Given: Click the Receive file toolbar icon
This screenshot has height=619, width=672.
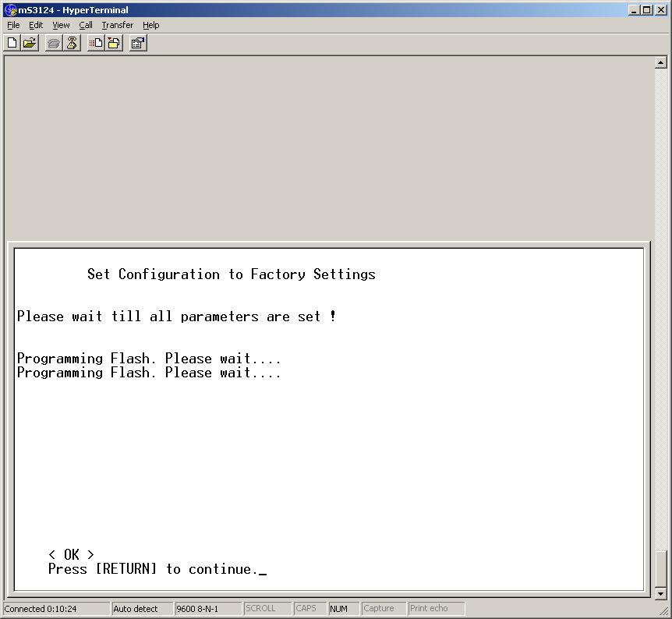Looking at the screenshot, I should 114,44.
